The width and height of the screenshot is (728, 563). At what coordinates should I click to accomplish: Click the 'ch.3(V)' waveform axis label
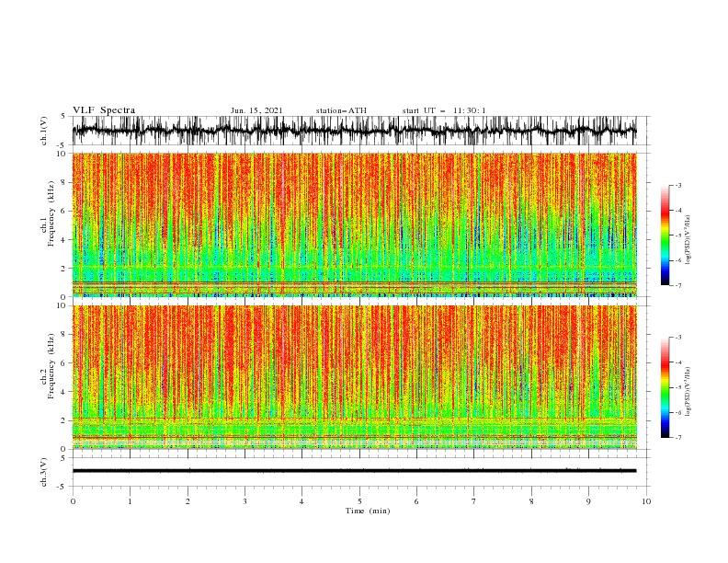point(44,472)
